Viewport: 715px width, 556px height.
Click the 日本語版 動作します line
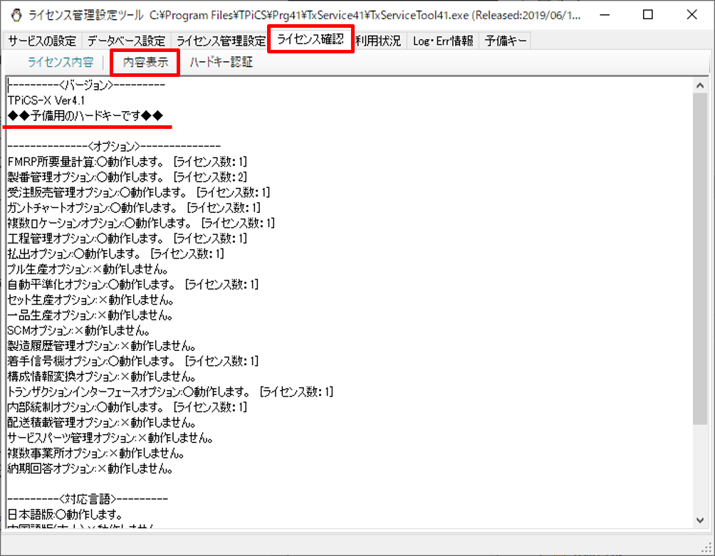65,515
